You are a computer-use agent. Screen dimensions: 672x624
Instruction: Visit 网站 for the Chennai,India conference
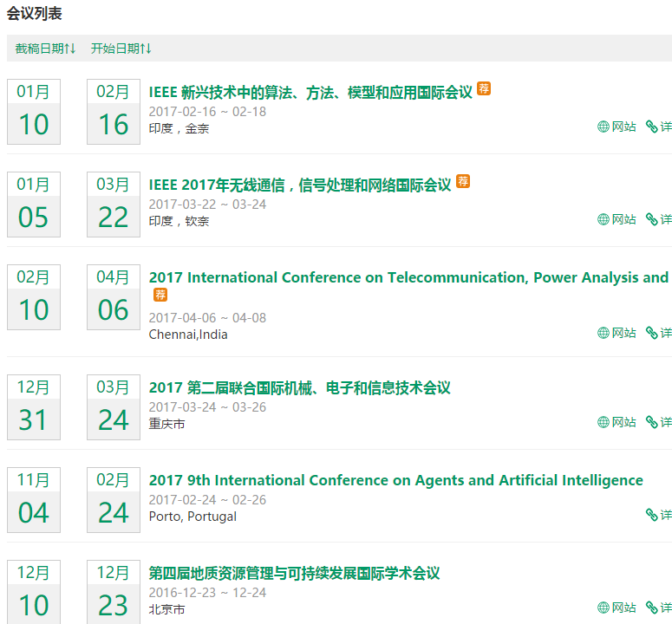(x=617, y=333)
